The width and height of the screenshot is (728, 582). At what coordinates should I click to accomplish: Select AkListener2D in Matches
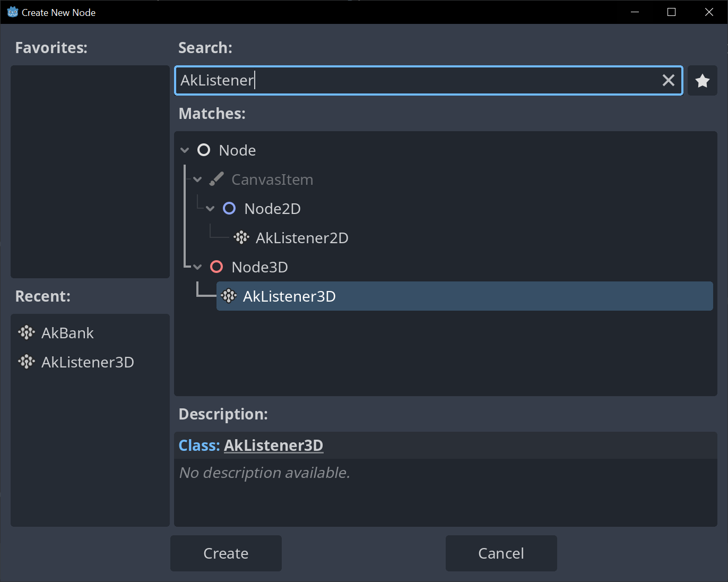click(x=302, y=238)
